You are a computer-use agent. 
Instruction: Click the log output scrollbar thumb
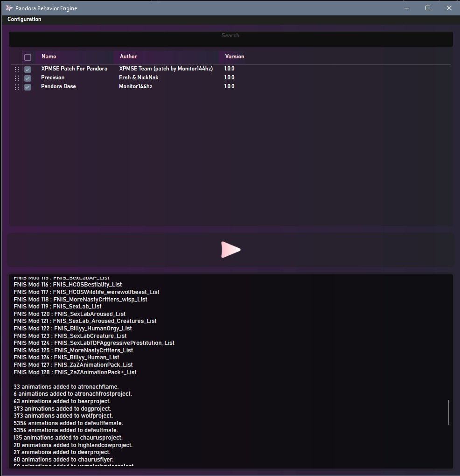[449, 412]
